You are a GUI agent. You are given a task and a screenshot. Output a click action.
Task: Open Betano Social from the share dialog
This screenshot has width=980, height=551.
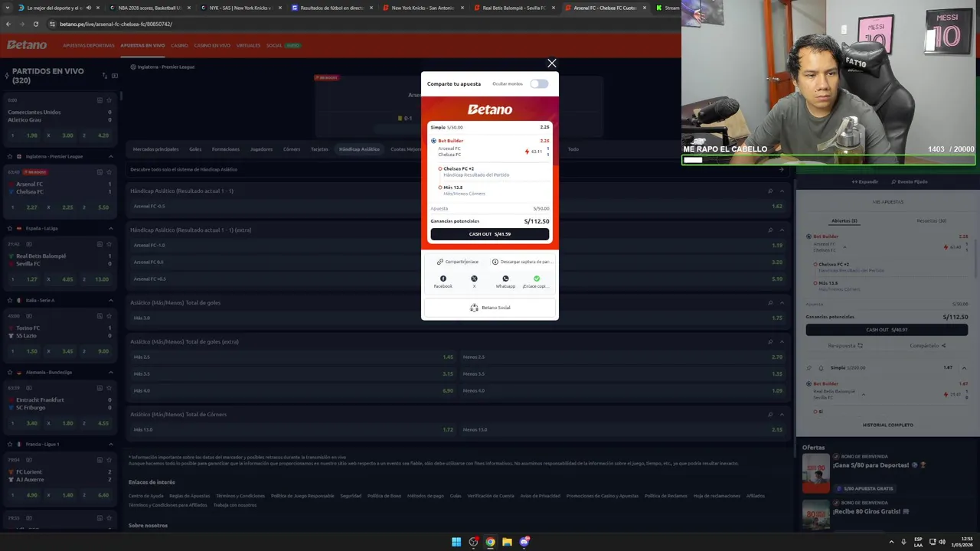click(490, 308)
